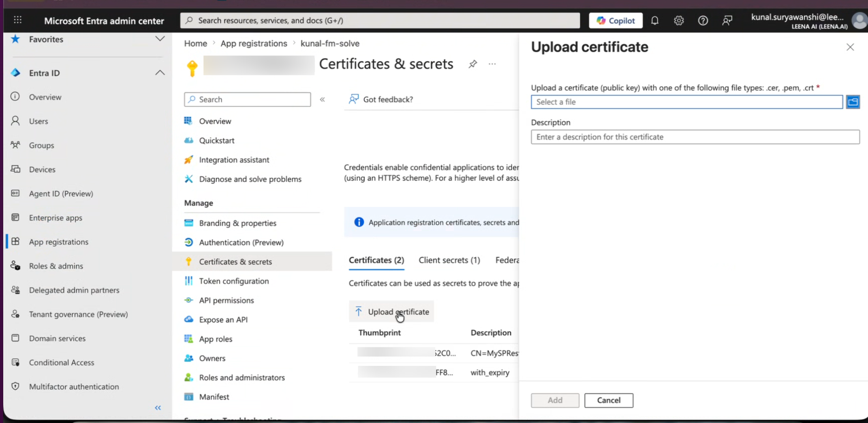868x423 pixels.
Task: Collapse the Favorites section
Action: click(160, 39)
